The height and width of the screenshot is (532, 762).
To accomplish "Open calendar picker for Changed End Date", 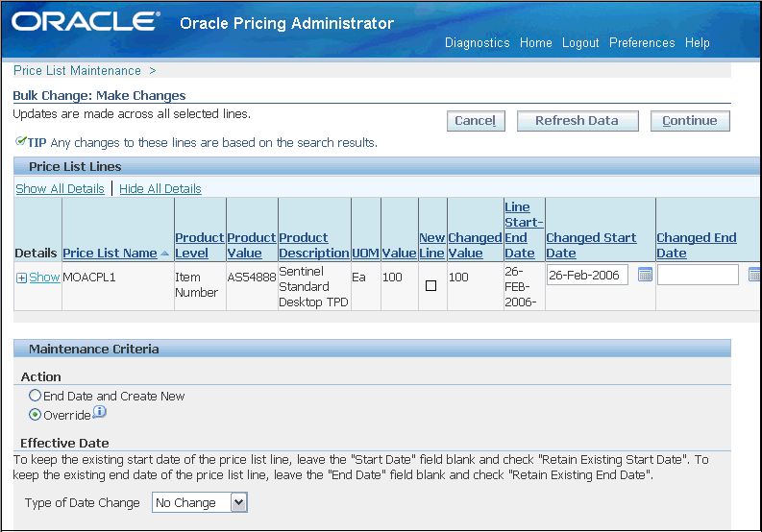I will pyautogui.click(x=754, y=275).
